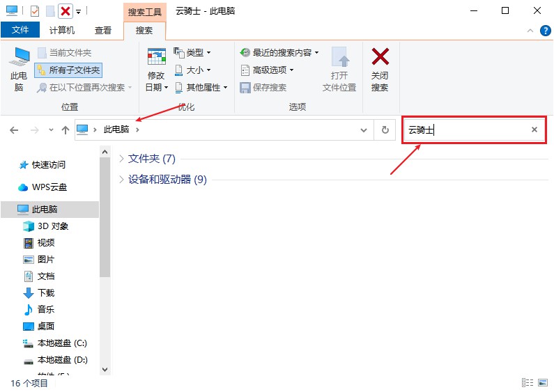Go up one folder level arrow

click(x=66, y=130)
